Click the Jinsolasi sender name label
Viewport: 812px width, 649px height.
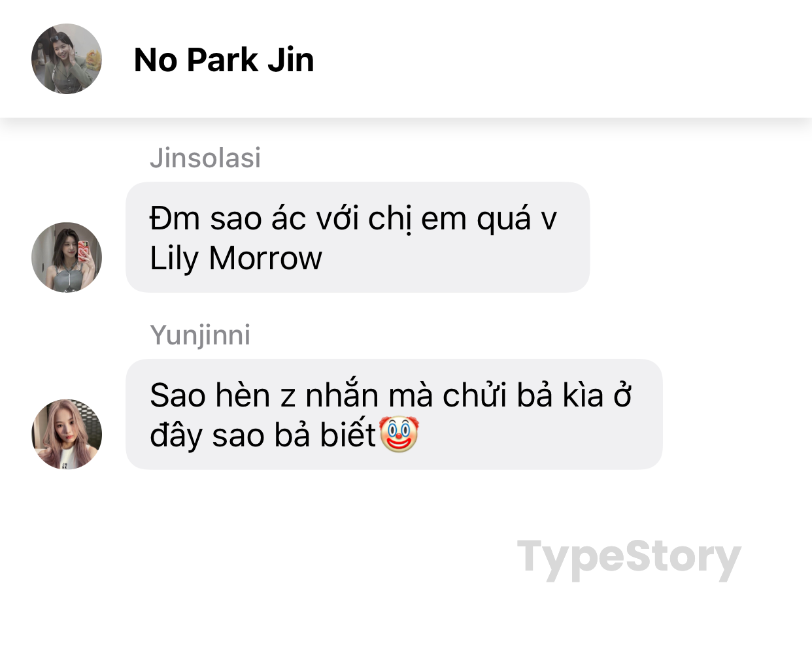pyautogui.click(x=205, y=158)
